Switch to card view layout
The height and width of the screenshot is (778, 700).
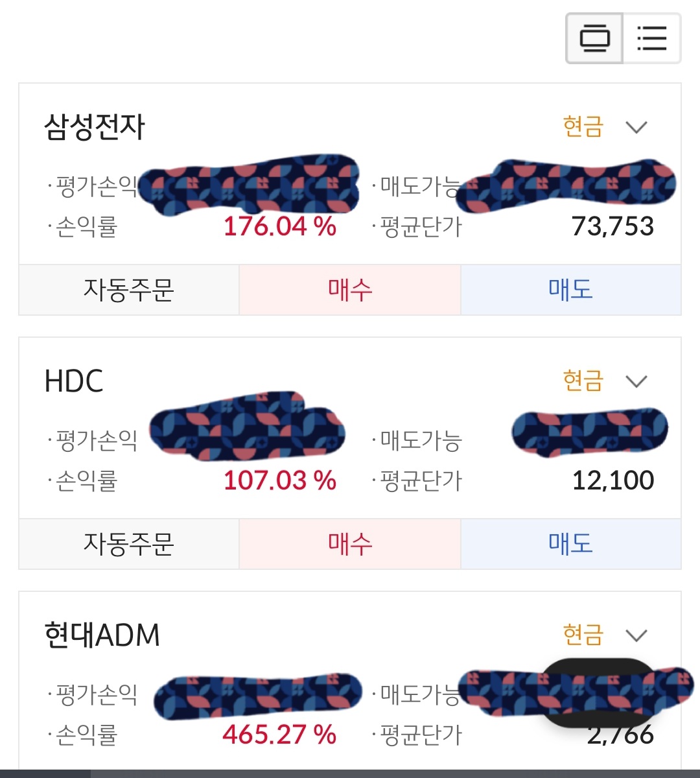[594, 38]
